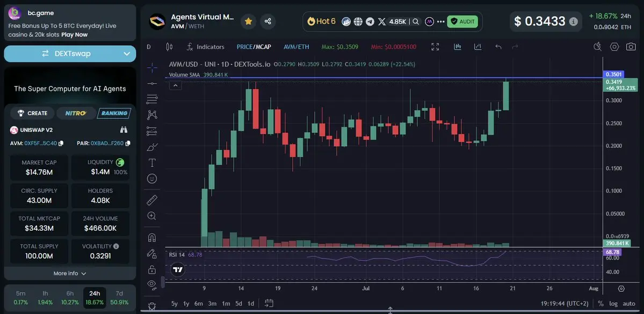Expand More info section
Image resolution: width=644 pixels, height=314 pixels.
(x=70, y=273)
